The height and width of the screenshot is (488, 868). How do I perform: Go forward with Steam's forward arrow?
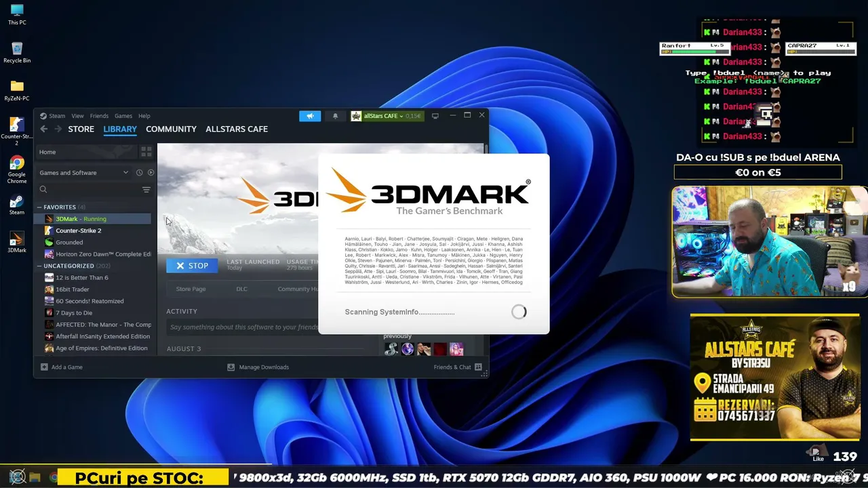tap(58, 129)
